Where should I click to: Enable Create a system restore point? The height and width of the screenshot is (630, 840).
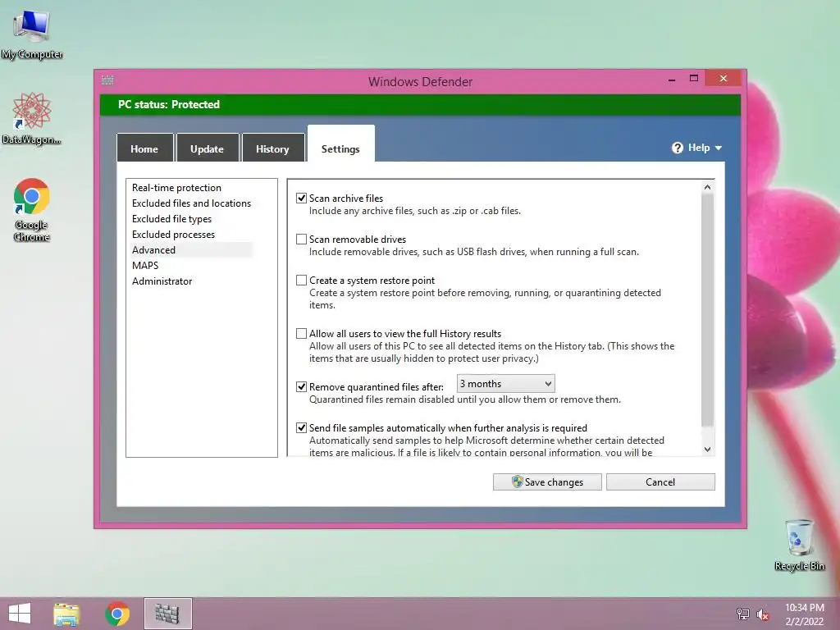[302, 281]
